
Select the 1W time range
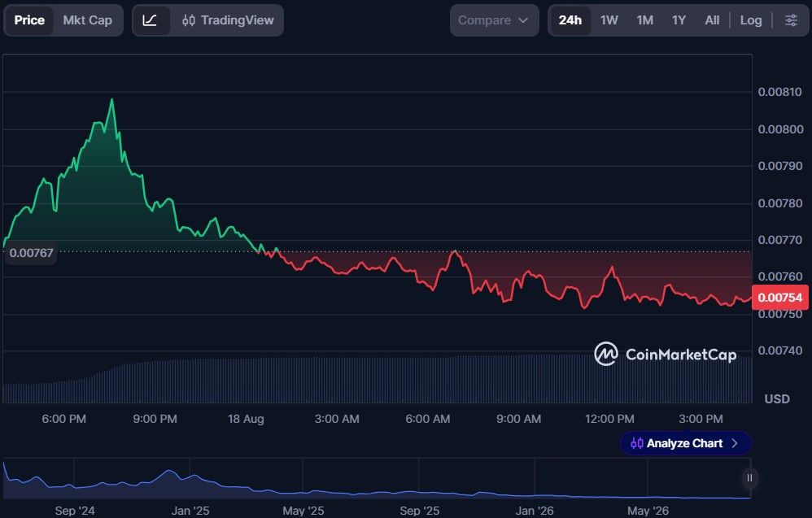tap(609, 20)
